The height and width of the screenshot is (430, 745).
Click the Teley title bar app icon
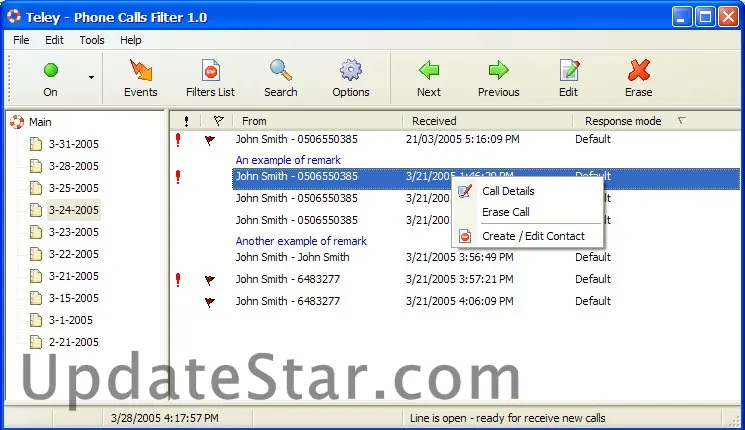point(14,17)
